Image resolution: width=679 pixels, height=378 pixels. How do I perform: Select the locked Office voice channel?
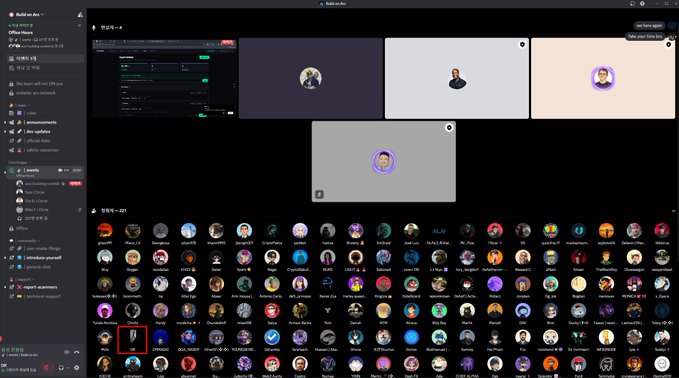pos(22,228)
